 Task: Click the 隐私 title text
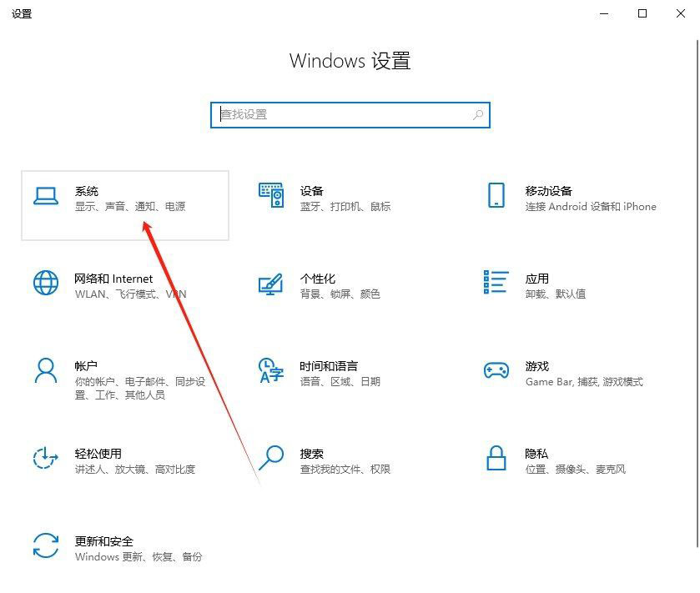[x=536, y=454]
